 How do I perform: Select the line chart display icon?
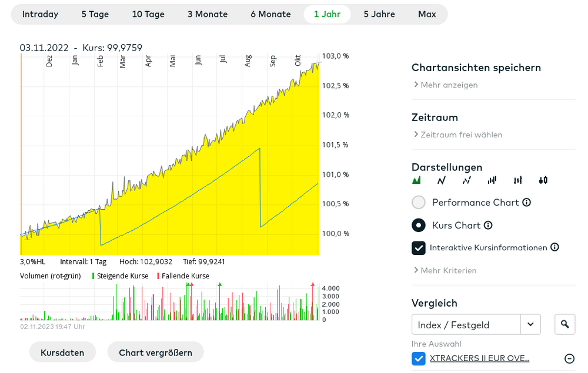(x=442, y=180)
